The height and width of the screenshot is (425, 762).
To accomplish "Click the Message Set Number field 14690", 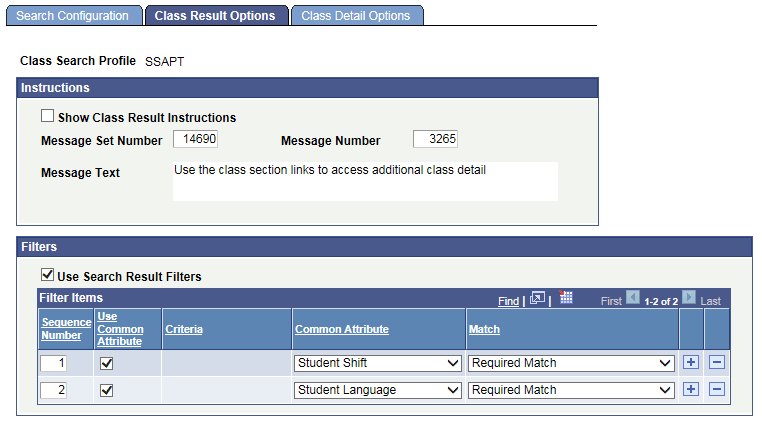I will click(x=195, y=139).
